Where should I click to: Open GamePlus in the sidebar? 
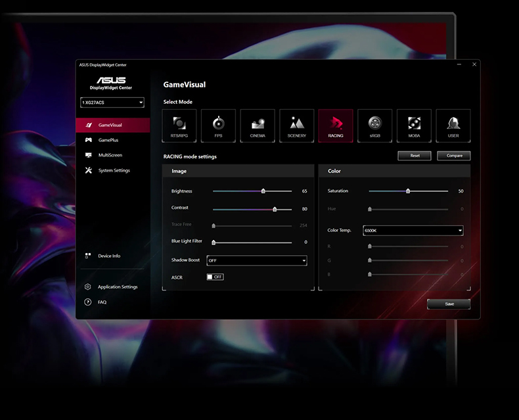(108, 140)
